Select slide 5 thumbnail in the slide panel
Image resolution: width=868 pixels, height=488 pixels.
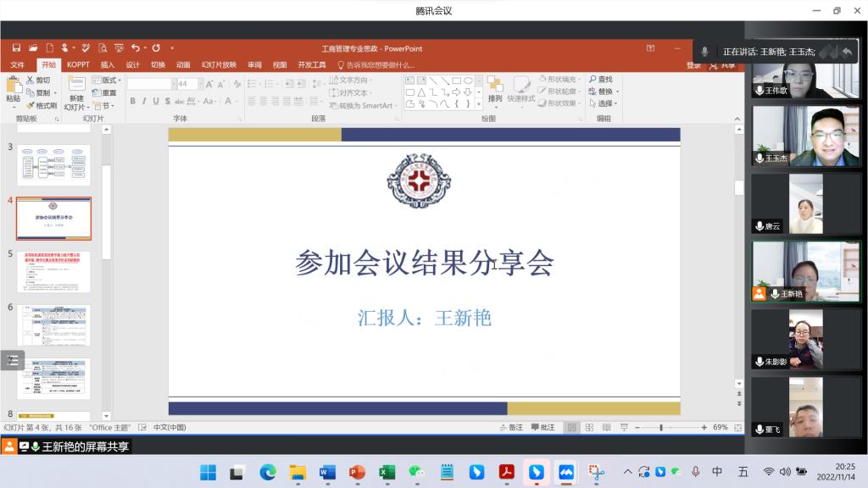click(53, 271)
